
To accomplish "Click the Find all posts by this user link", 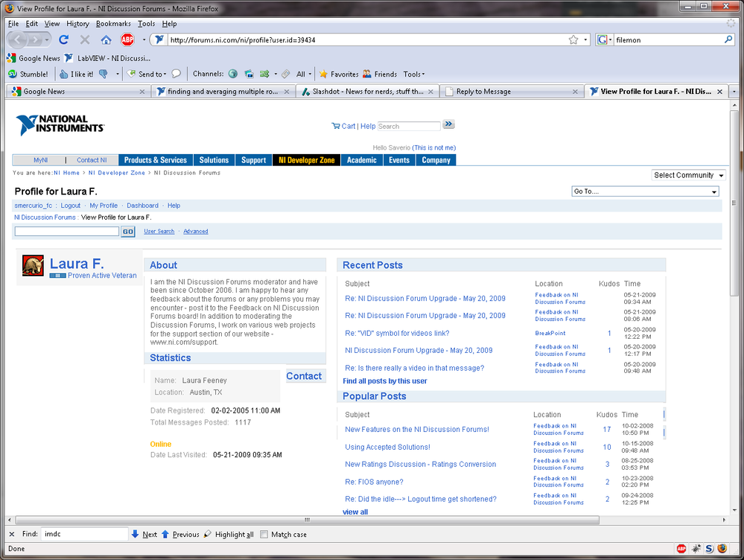I will (x=385, y=381).
